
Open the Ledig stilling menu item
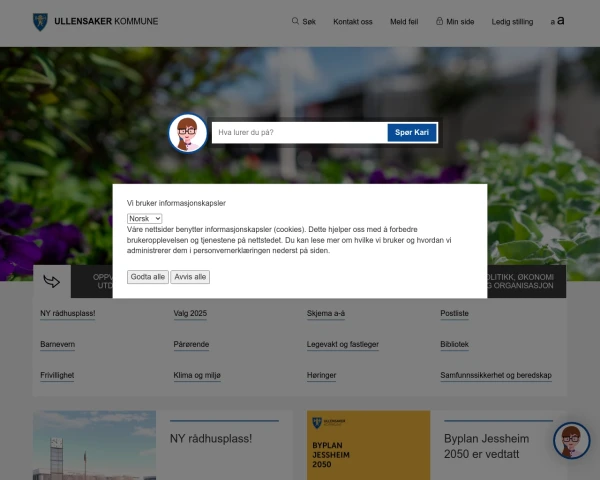pyautogui.click(x=512, y=22)
